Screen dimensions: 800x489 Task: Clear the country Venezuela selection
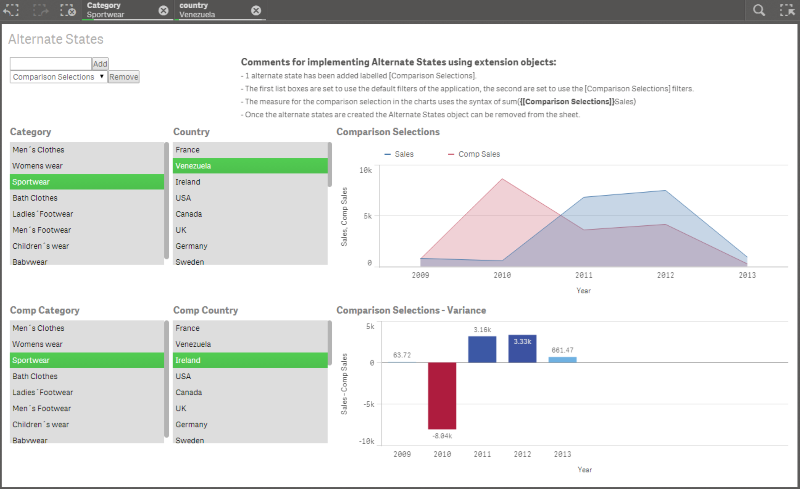click(256, 10)
